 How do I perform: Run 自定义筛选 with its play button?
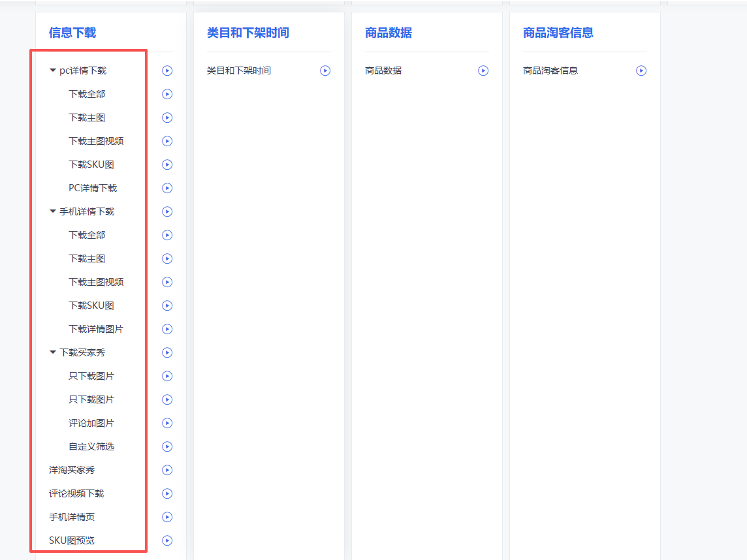point(167,446)
